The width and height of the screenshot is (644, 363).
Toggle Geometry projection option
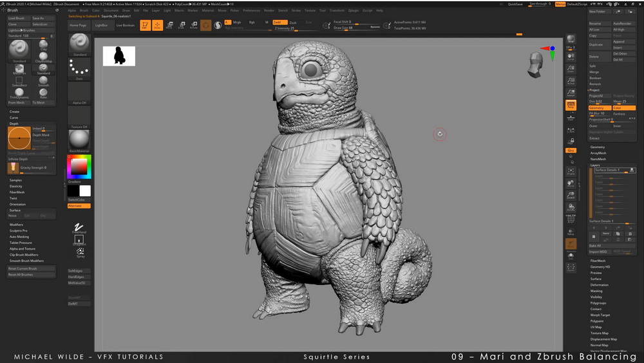click(x=600, y=107)
